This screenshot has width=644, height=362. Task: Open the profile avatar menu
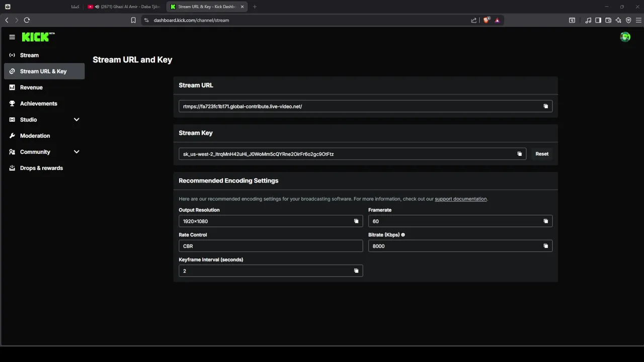[625, 37]
